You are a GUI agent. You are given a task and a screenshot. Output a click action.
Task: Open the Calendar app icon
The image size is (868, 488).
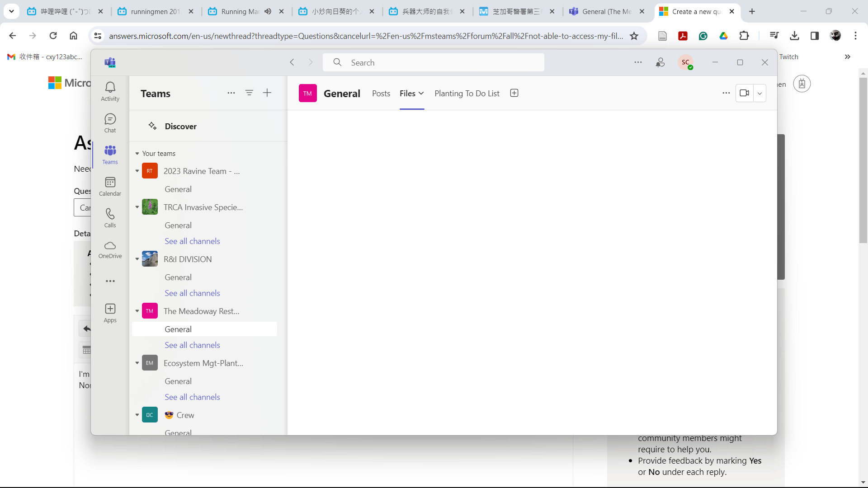tap(110, 186)
